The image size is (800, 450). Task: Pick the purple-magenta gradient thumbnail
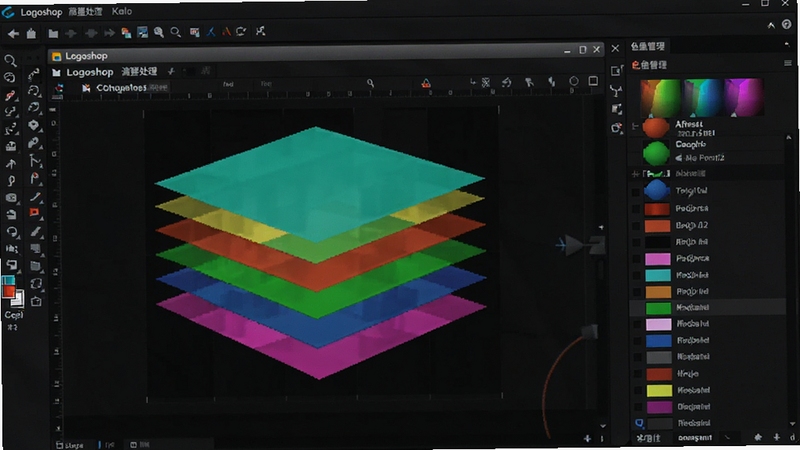coord(744,97)
